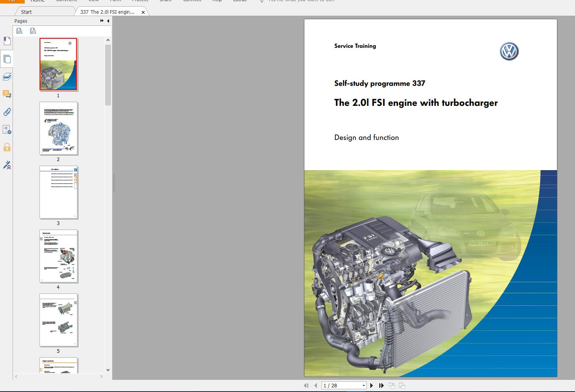
Task: Click the "Service Training" heading
Action: tap(355, 46)
